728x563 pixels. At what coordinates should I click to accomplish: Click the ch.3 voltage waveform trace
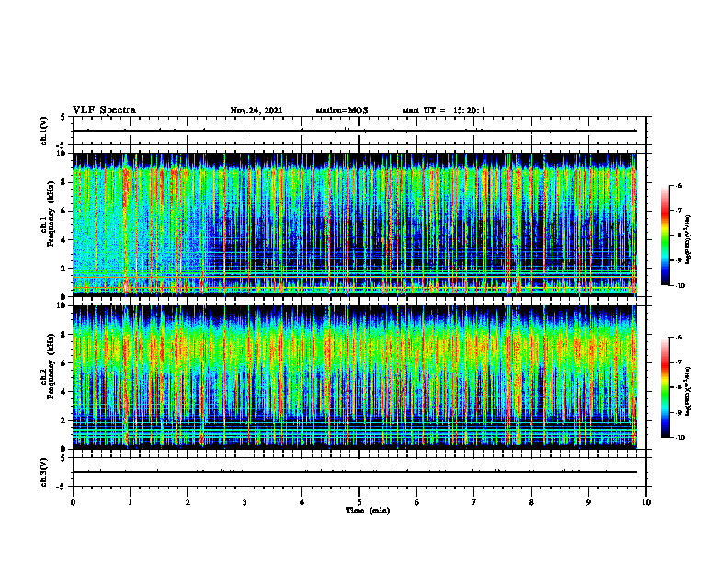[x=355, y=472]
